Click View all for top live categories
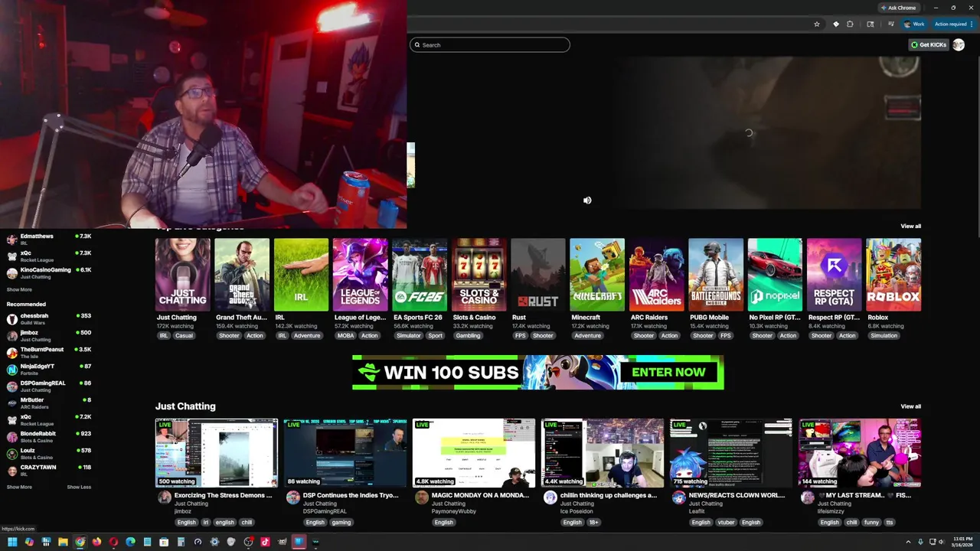 point(910,226)
